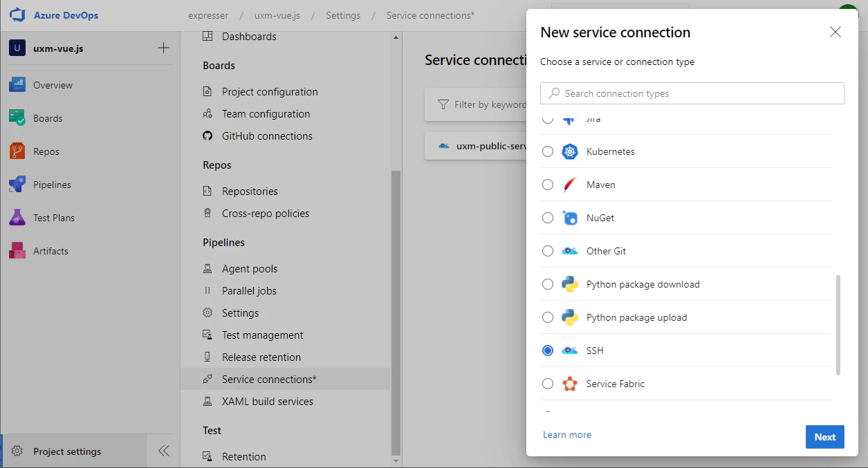Open the Repos hub icon
The width and height of the screenshot is (868, 468).
(17, 151)
